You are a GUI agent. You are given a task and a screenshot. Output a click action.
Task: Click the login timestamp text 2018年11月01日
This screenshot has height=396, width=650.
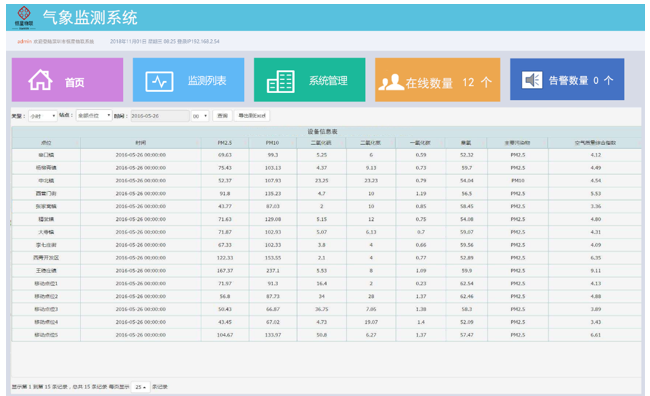click(128, 41)
